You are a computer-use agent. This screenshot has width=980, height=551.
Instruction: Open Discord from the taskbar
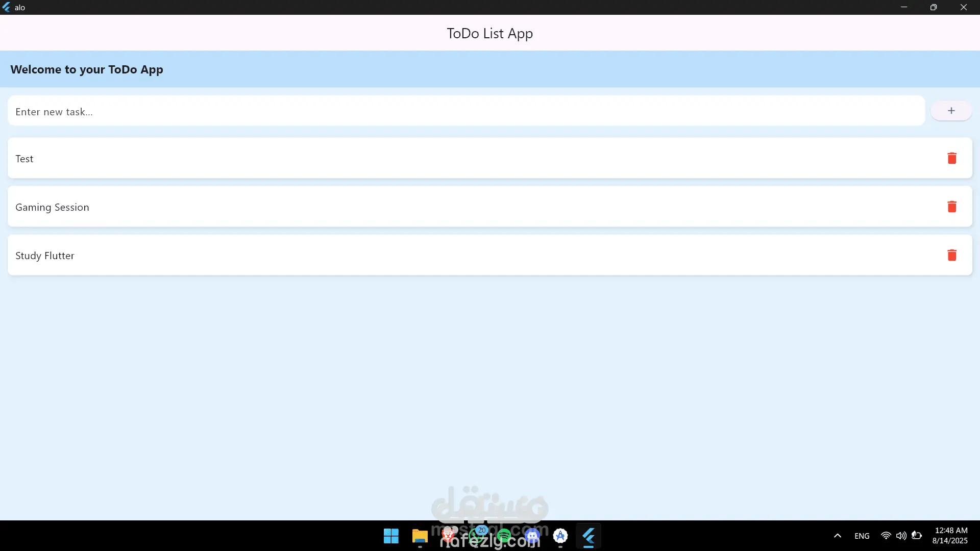click(x=532, y=536)
